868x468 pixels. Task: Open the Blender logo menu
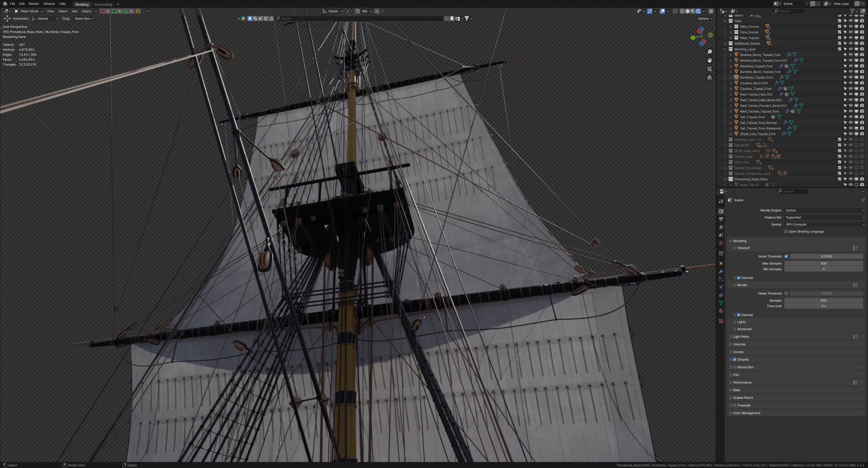pyautogui.click(x=4, y=4)
